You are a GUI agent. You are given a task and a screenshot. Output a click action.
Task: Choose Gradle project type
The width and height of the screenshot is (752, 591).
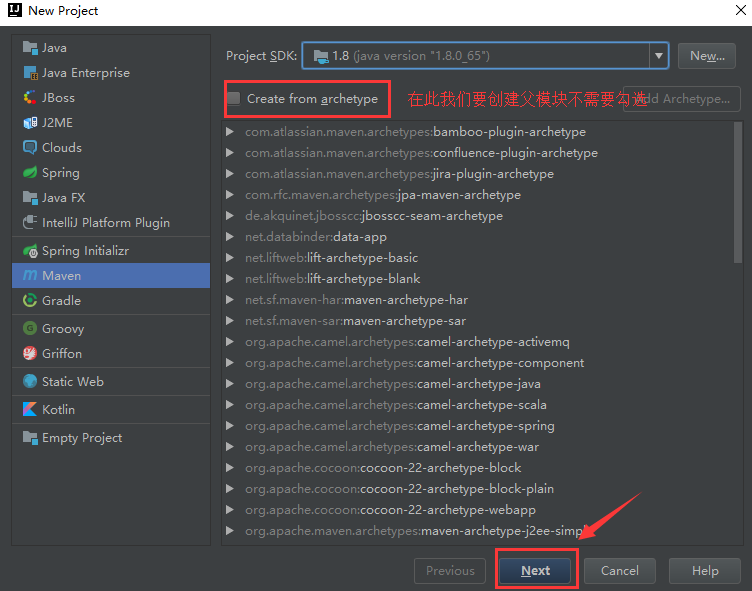(111, 301)
